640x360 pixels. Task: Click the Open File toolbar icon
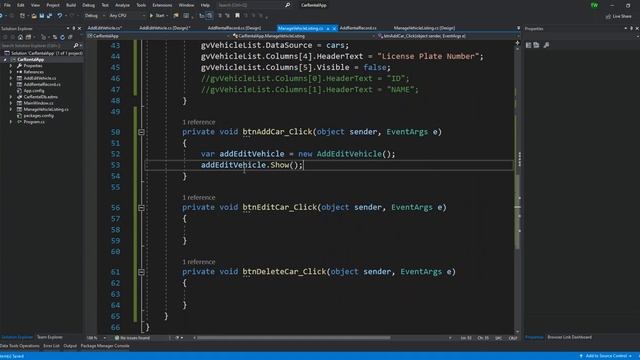tap(34, 16)
